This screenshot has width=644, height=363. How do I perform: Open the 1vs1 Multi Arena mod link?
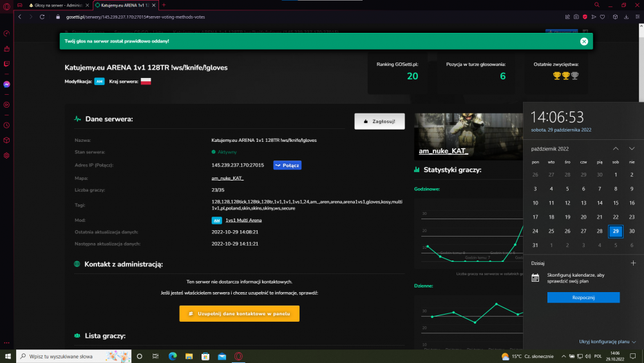point(243,221)
